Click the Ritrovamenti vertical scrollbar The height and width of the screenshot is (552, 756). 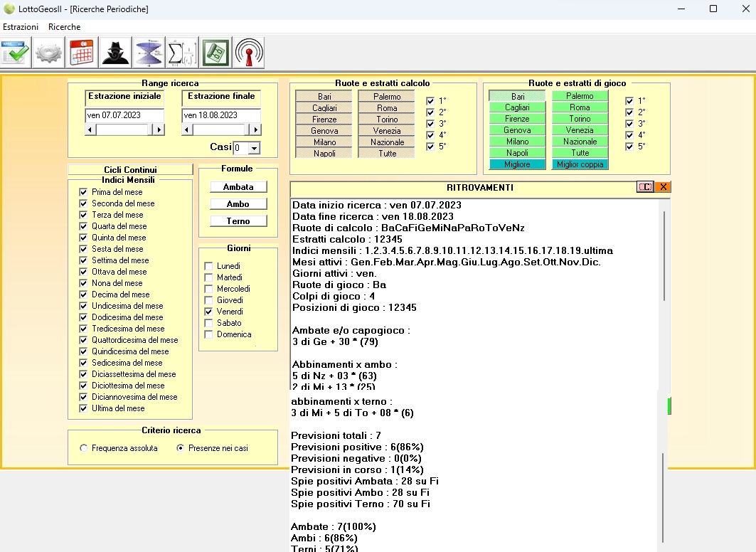(664, 256)
